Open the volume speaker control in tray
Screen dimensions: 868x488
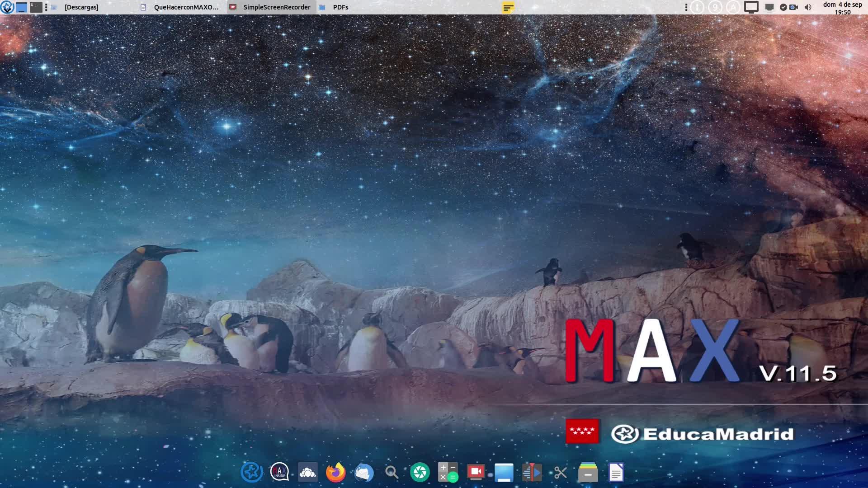click(808, 7)
